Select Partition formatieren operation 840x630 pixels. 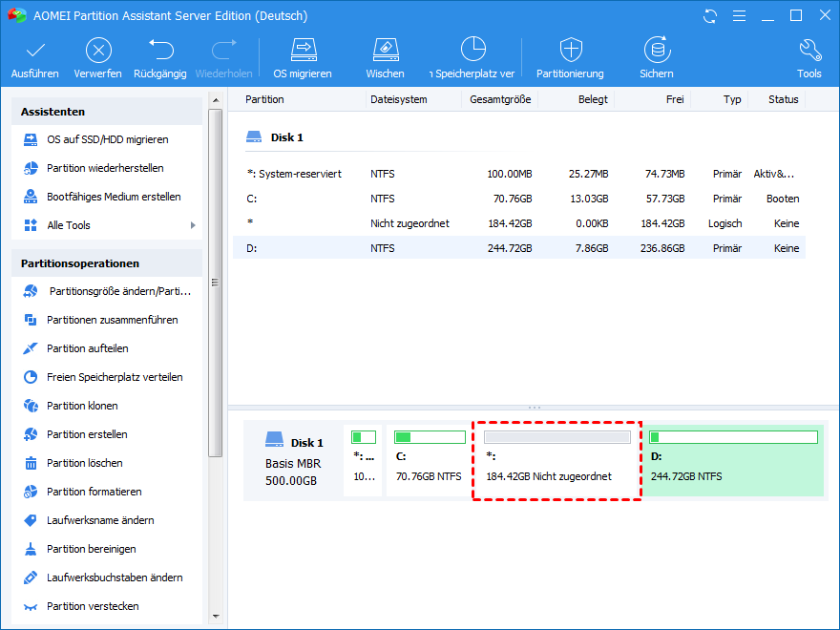pos(94,492)
